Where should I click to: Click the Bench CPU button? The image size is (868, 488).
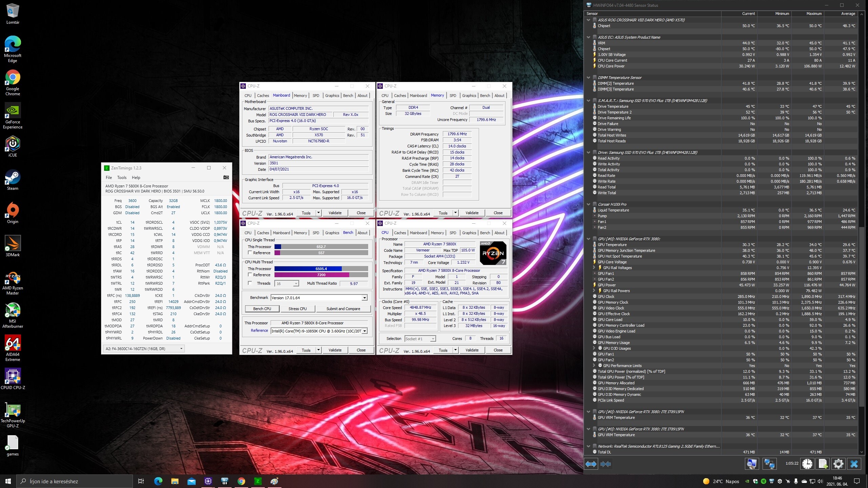point(262,309)
